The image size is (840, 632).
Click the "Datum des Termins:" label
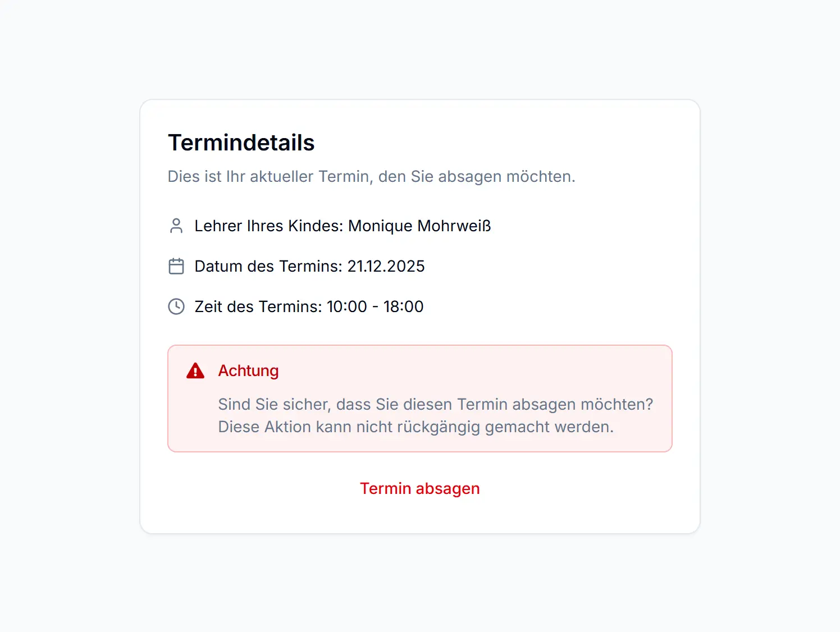pos(268,266)
